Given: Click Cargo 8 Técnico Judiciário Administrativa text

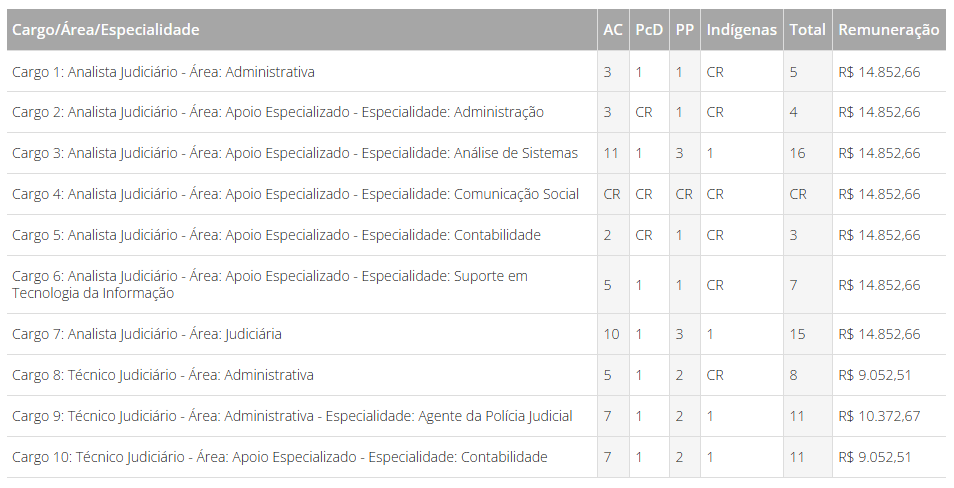Looking at the screenshot, I should coord(163,375).
